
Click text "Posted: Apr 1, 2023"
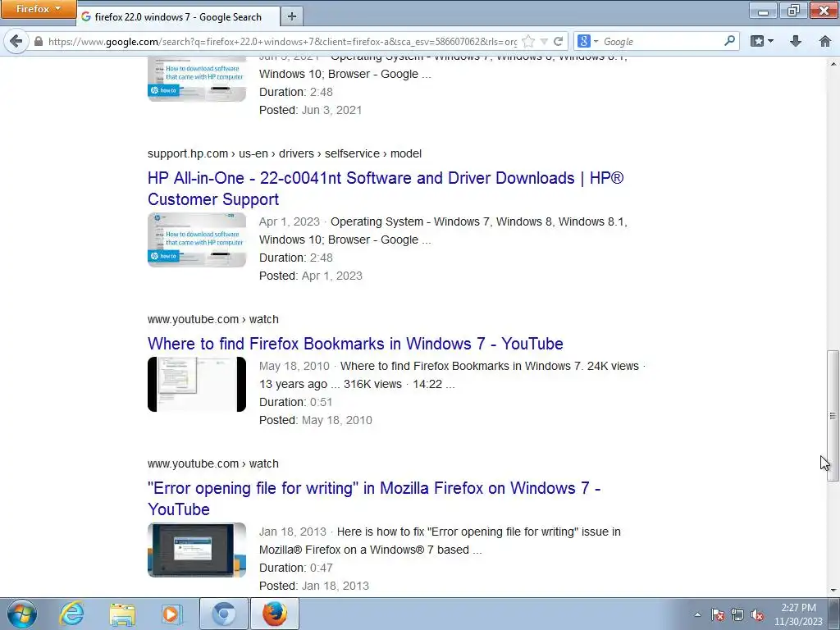[311, 276]
